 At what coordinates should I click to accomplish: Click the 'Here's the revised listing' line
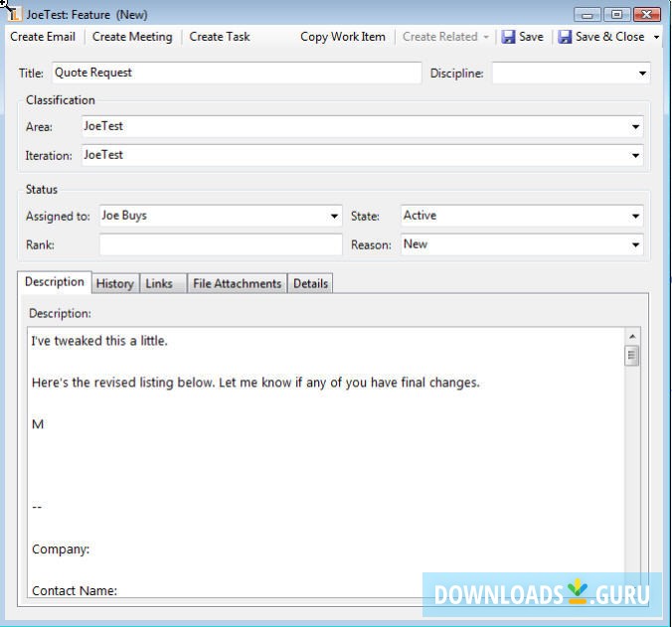coord(255,383)
